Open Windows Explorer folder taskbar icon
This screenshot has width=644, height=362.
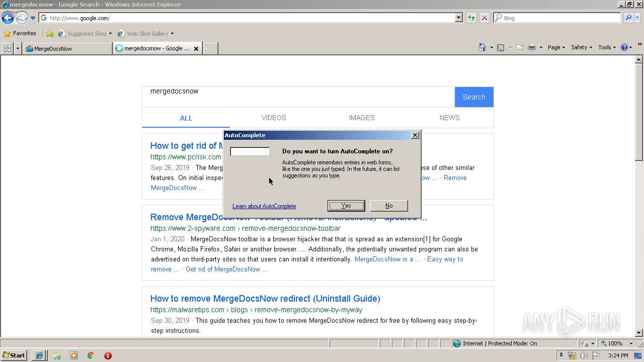pyautogui.click(x=57, y=355)
